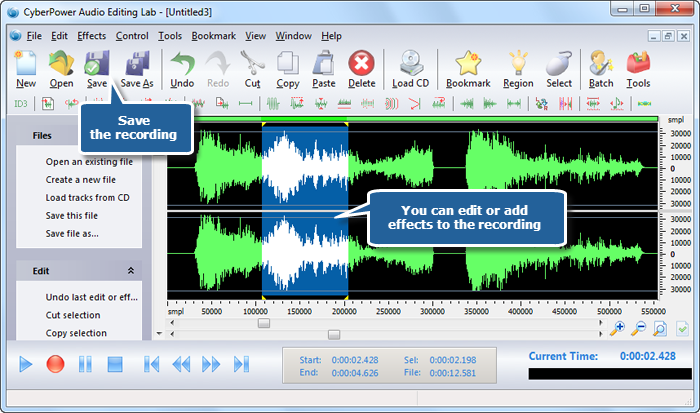Viewport: 700px width, 413px height.
Task: Click the upper horizontal scrollbar thumb
Action: [x=264, y=323]
